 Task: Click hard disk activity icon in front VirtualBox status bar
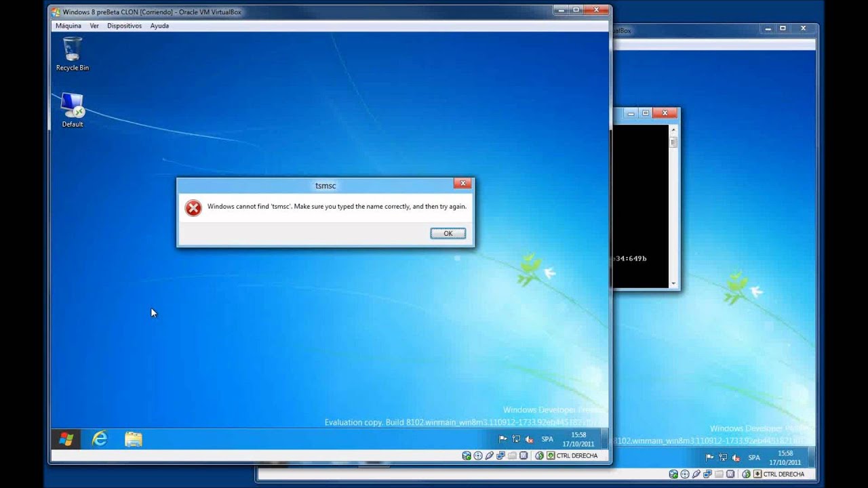[467, 455]
